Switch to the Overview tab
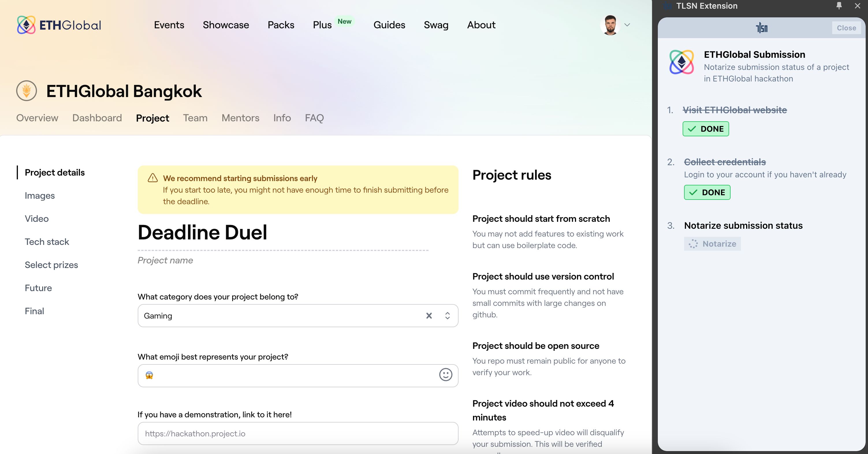This screenshot has width=868, height=454. [37, 118]
